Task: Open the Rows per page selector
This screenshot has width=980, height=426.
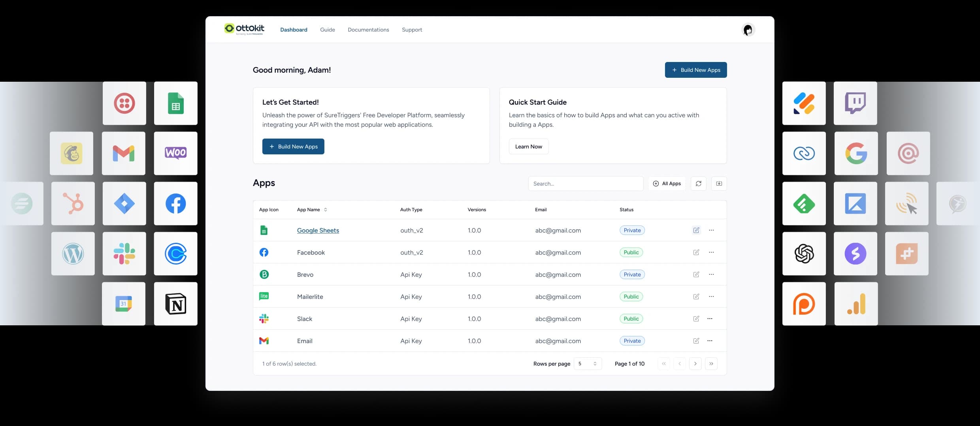Action: [x=588, y=364]
